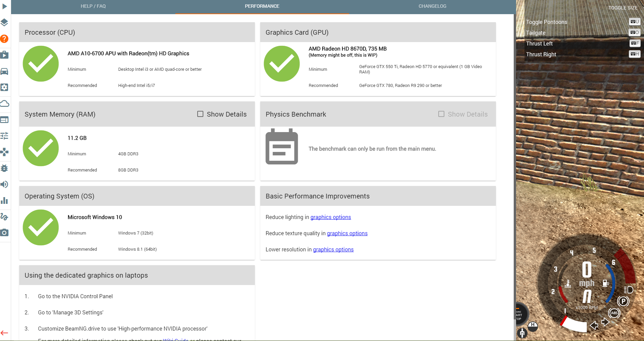Open the scenarios play-briefcase sidebar icon
644x341 pixels.
[x=4, y=55]
